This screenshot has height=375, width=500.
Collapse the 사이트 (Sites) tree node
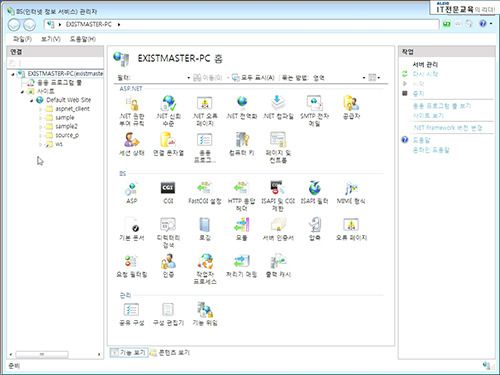tap(22, 92)
